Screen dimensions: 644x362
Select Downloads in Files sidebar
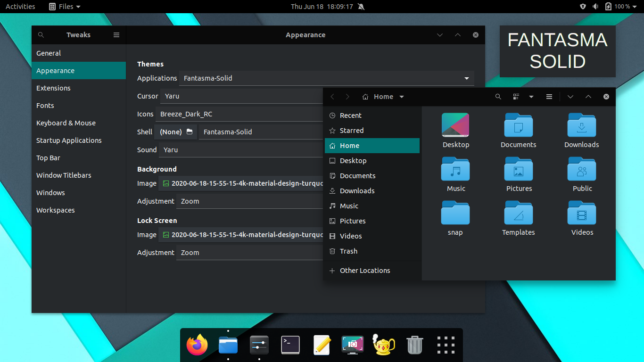point(372,191)
